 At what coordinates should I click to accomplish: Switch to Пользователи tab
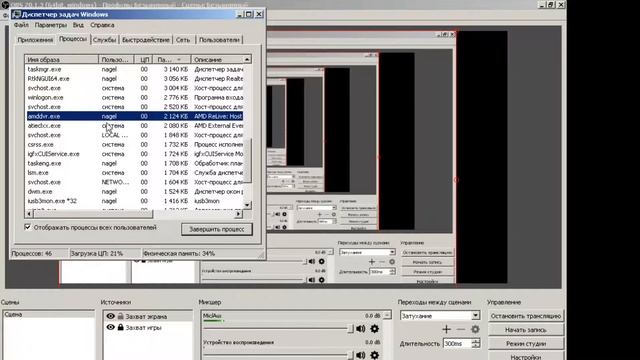coord(219,40)
